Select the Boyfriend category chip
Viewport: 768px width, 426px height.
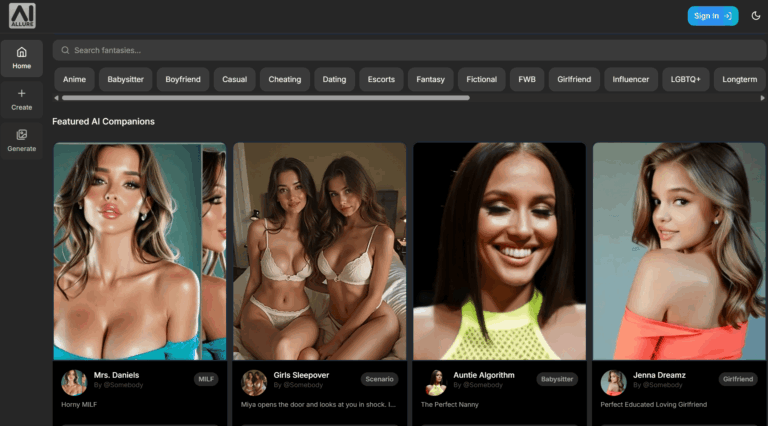point(183,79)
